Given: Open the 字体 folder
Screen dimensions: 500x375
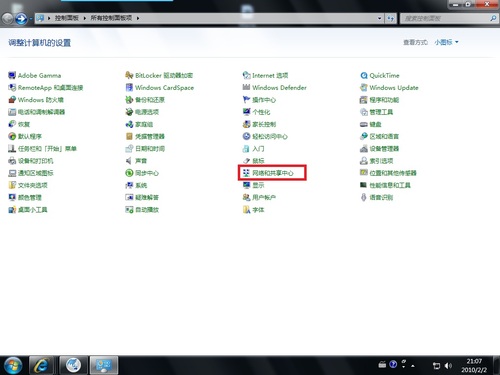Looking at the screenshot, I should [x=253, y=210].
